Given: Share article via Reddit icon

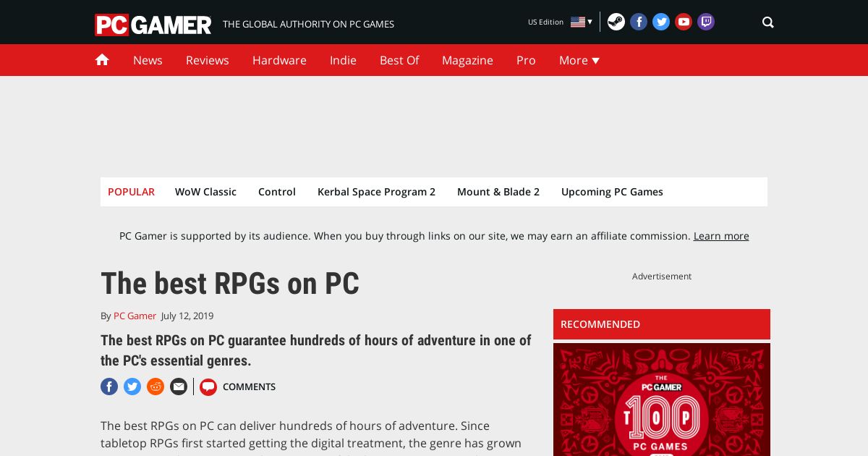Looking at the screenshot, I should [x=156, y=387].
